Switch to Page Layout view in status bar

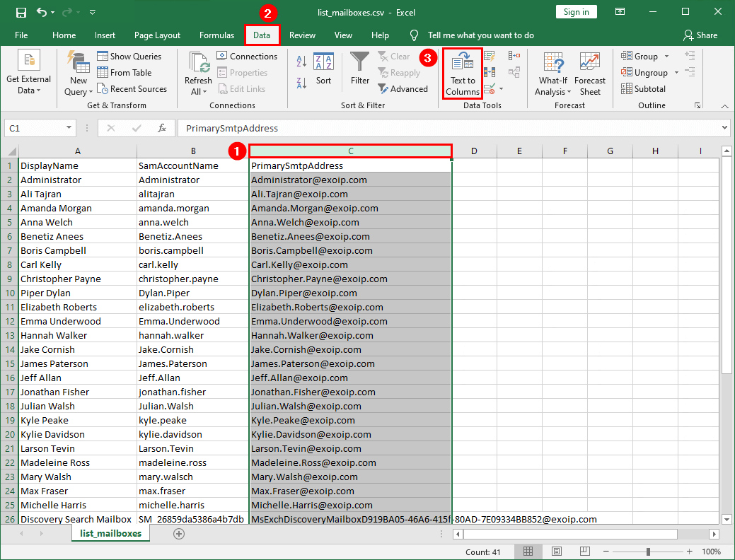556,551
